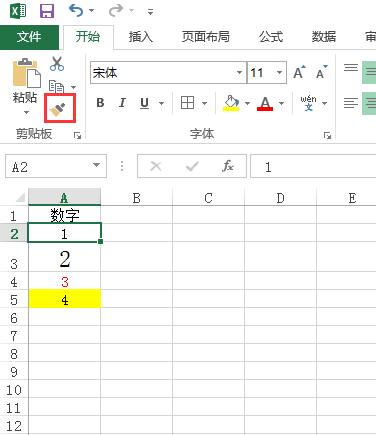Viewport: 376px width, 435px height.
Task: Select column C header
Action: pyautogui.click(x=208, y=198)
